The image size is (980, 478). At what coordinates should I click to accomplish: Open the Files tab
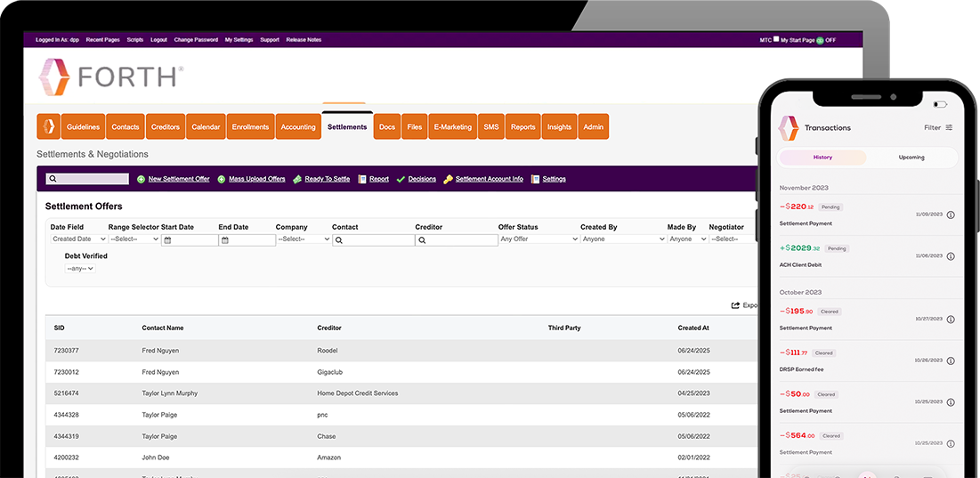[415, 126]
